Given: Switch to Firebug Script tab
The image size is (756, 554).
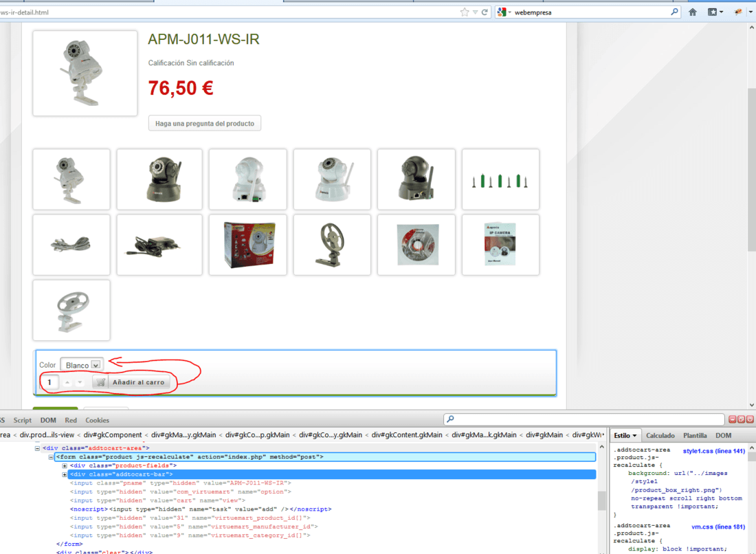Looking at the screenshot, I should (x=22, y=421).
